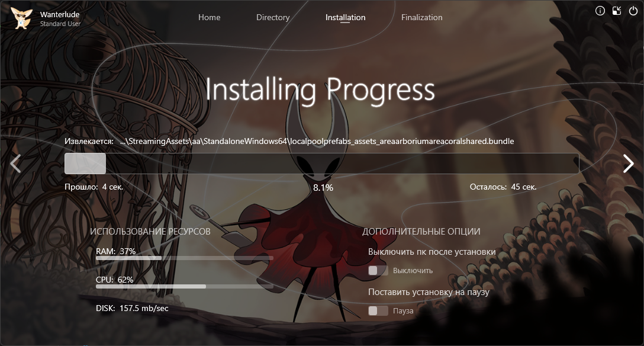Click the RAM: 37% label
The image size is (644, 346).
115,251
